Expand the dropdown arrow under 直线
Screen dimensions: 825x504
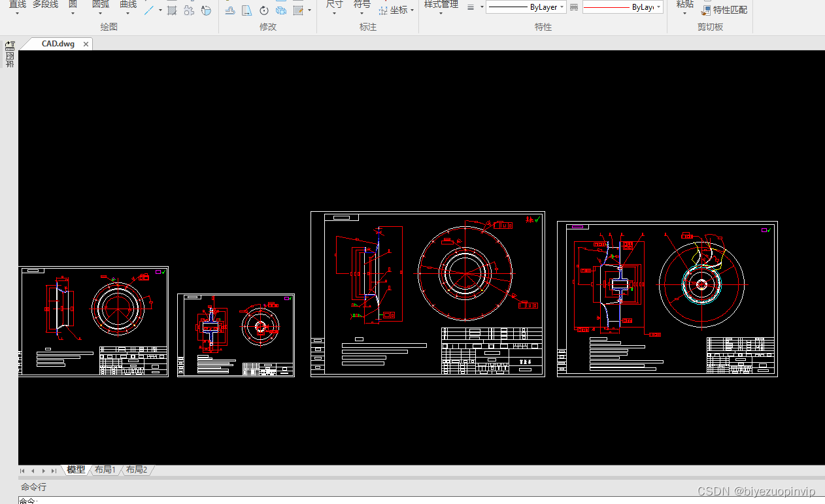(x=18, y=13)
